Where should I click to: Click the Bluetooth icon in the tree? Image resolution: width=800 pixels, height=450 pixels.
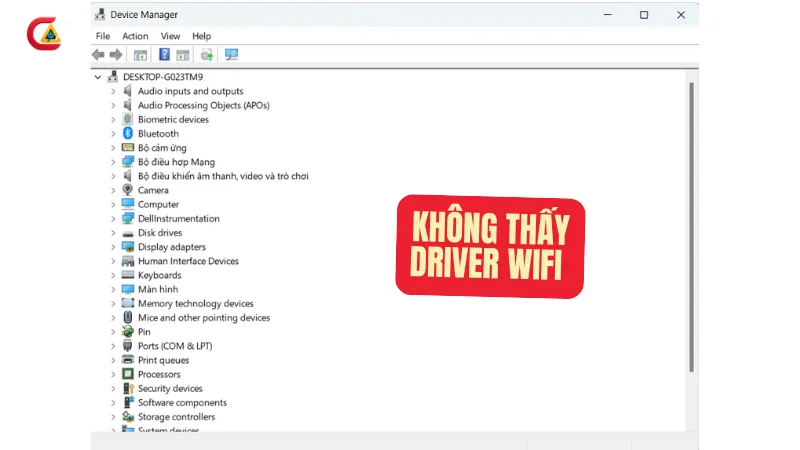coord(128,133)
